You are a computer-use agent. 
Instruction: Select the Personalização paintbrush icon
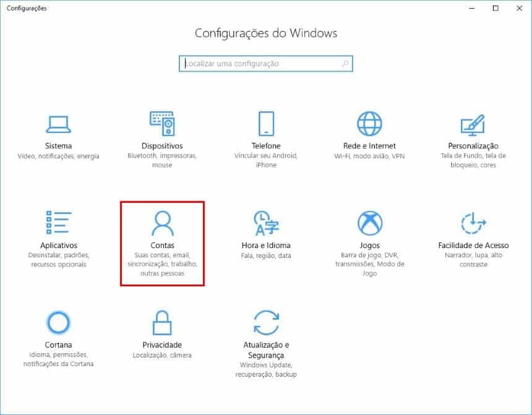click(x=473, y=124)
